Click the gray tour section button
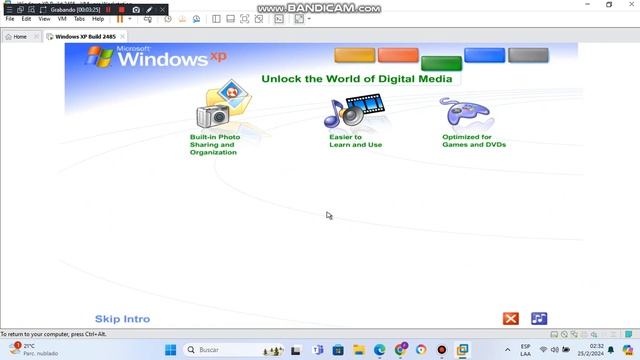The image size is (640, 360). [x=528, y=55]
